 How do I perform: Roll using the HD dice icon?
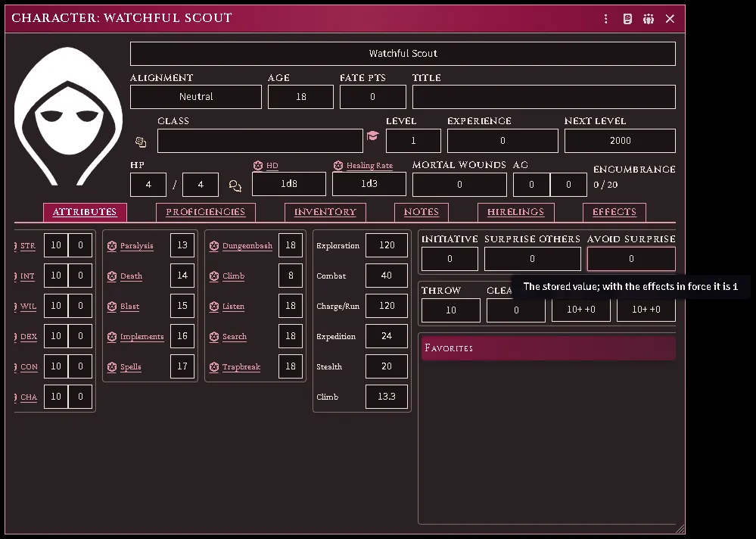[258, 165]
